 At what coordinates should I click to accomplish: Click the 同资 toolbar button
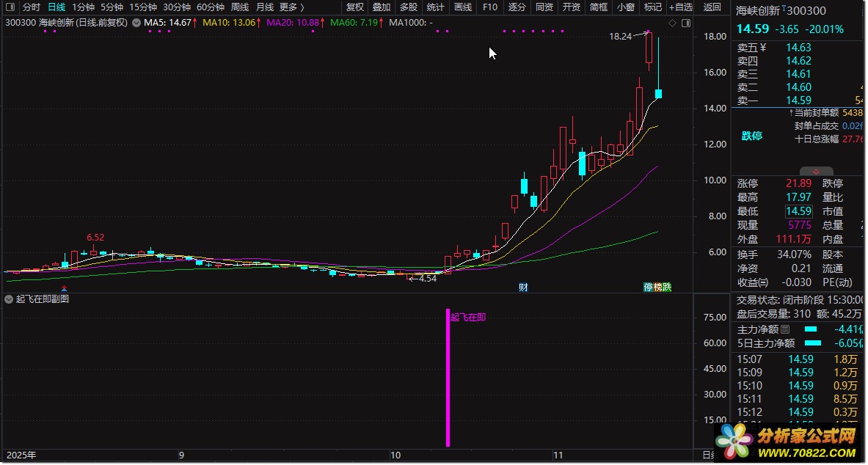tap(544, 7)
